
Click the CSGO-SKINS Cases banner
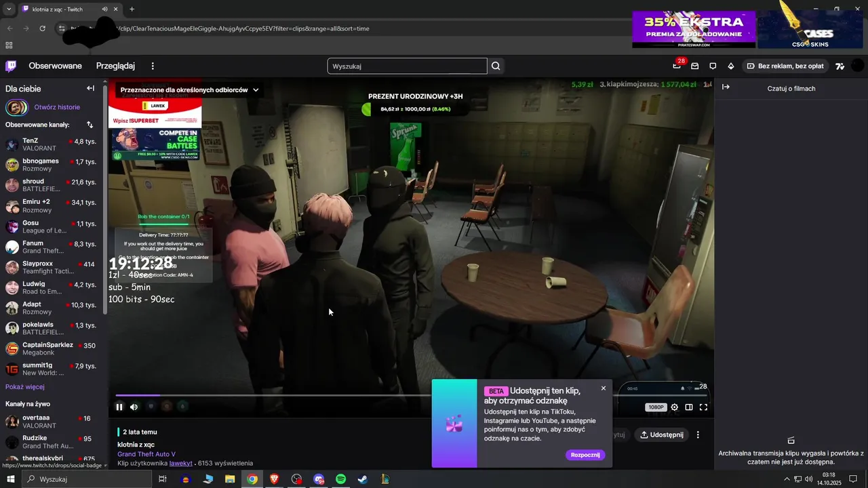tap(810, 29)
